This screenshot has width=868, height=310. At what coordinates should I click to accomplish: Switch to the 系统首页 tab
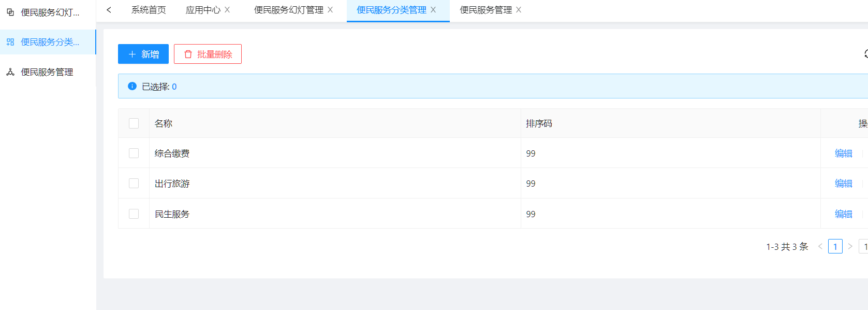149,10
